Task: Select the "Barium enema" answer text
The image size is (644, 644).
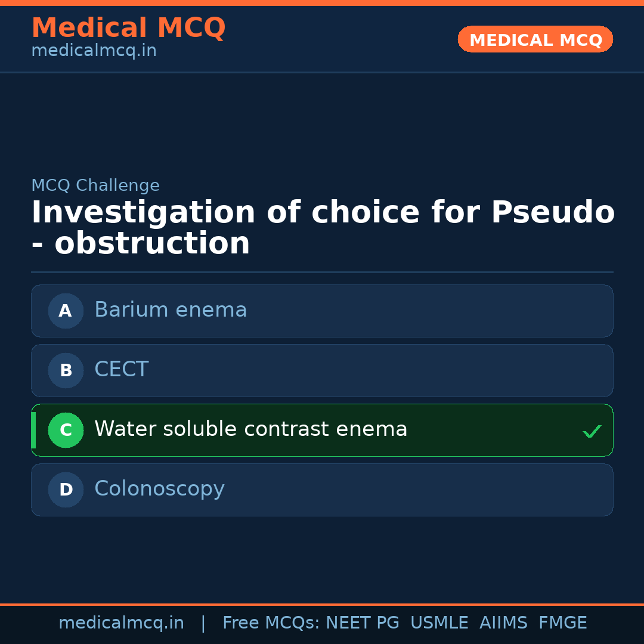Action: coord(171,310)
